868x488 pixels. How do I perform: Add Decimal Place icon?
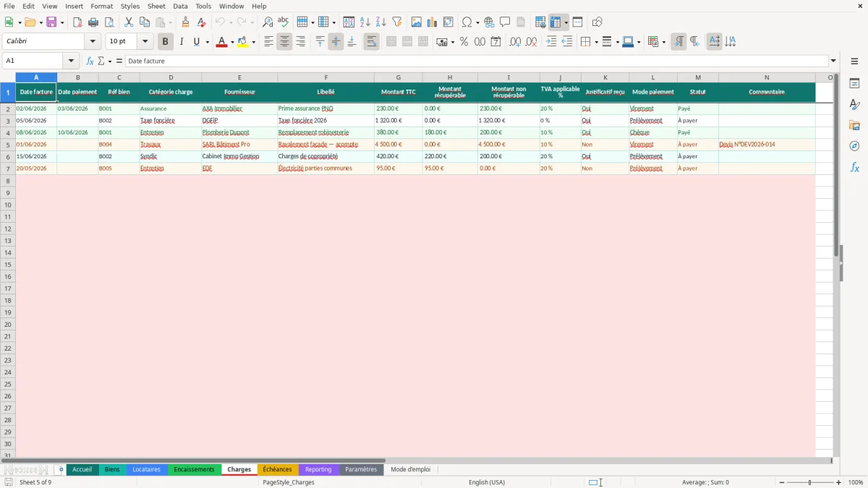[x=515, y=42]
